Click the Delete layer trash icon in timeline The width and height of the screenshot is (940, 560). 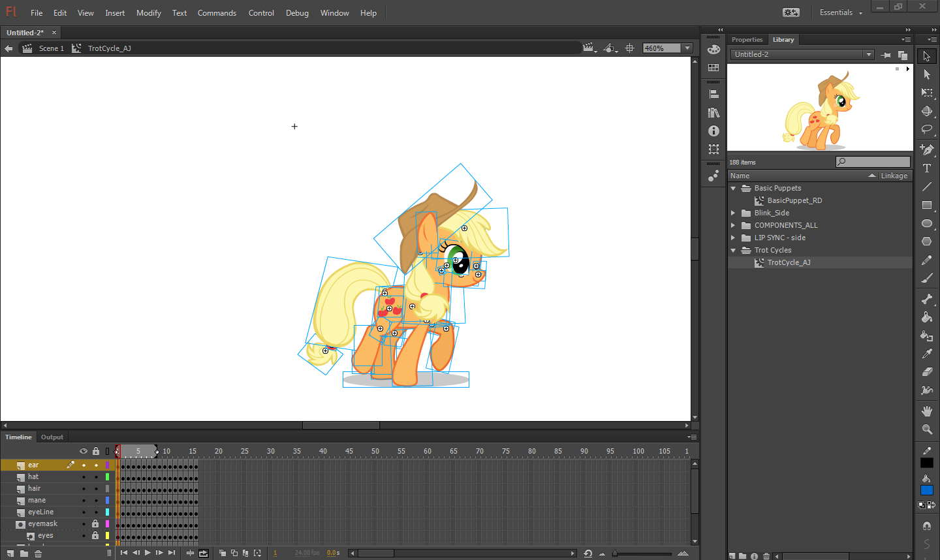click(39, 553)
